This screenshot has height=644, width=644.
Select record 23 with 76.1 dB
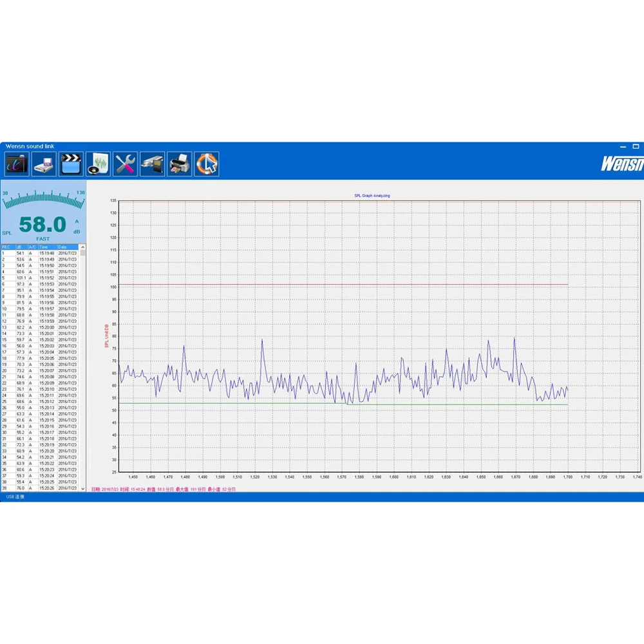[x=40, y=389]
